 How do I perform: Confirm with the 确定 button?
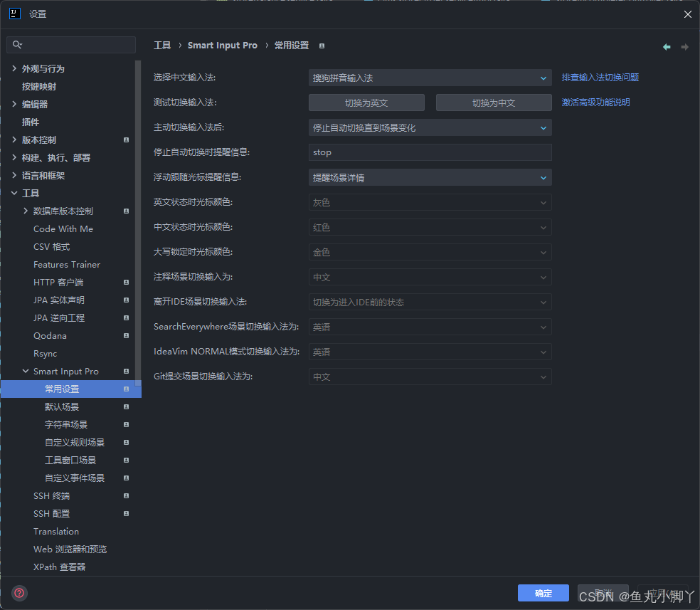(543, 593)
